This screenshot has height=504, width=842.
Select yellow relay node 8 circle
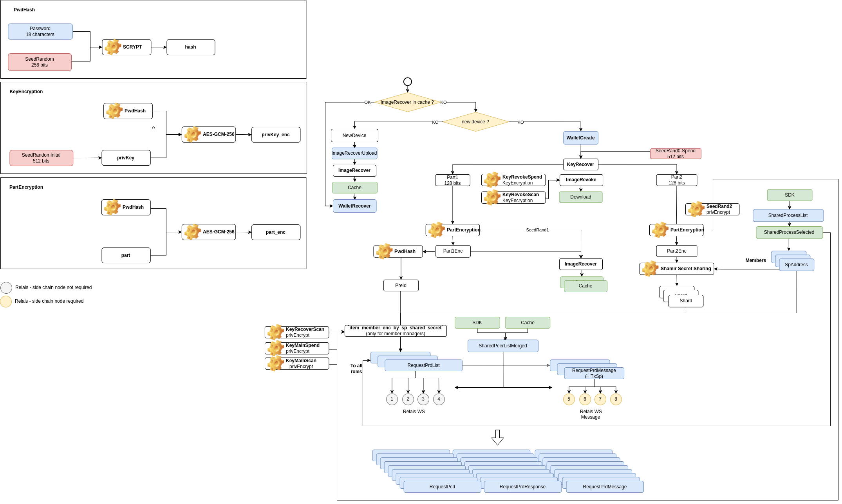click(616, 399)
